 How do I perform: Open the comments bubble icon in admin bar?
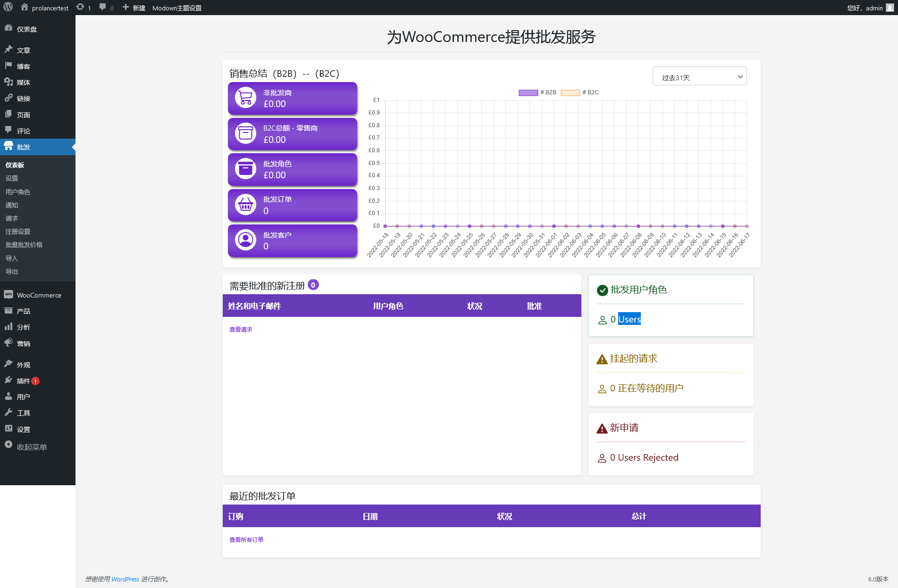coord(102,7)
